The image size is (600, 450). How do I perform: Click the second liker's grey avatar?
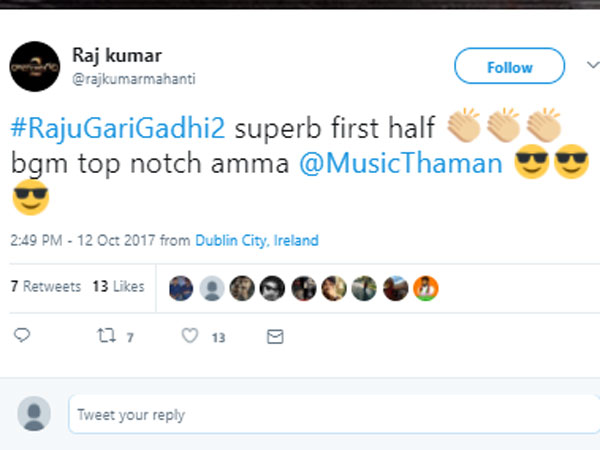point(212,289)
